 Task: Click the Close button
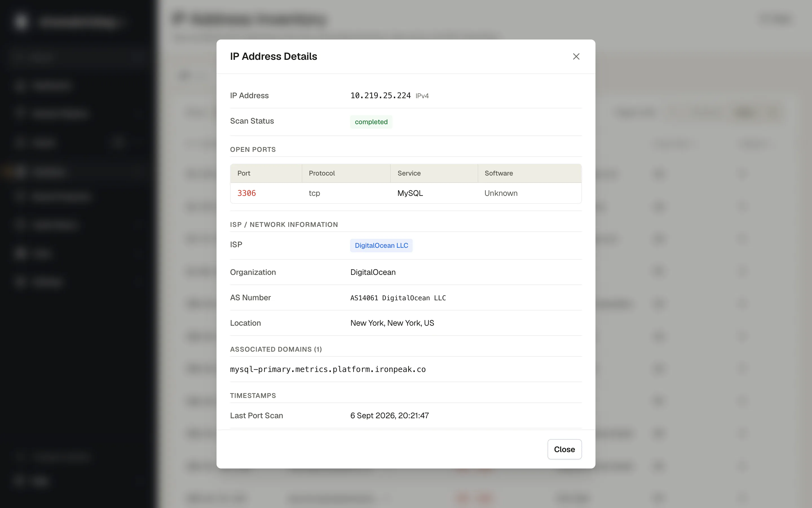point(564,449)
